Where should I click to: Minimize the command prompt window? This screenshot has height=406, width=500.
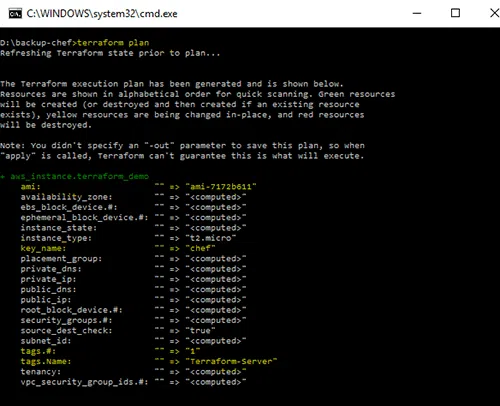(x=417, y=13)
